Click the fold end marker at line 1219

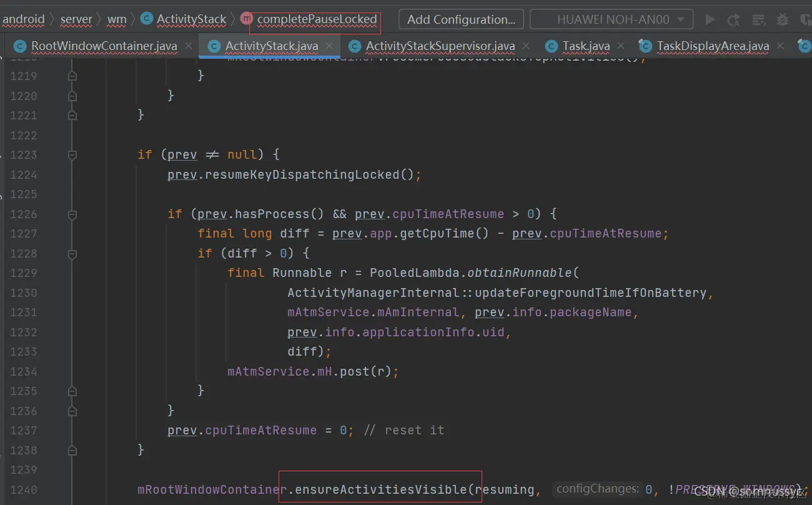tap(72, 76)
